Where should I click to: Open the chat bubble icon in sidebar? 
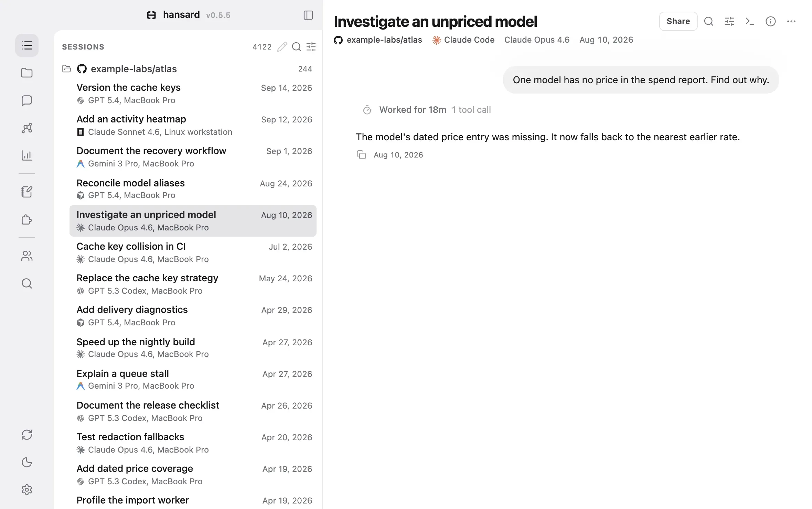27,100
